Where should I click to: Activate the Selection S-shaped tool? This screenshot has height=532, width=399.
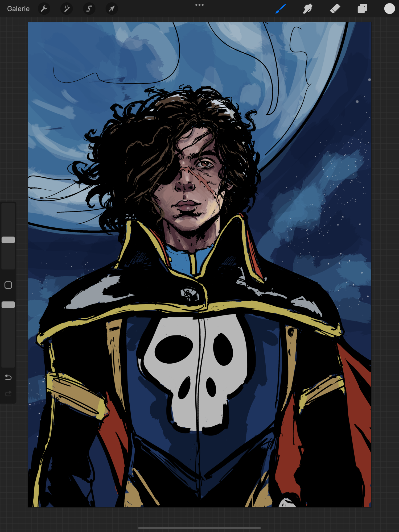[89, 9]
